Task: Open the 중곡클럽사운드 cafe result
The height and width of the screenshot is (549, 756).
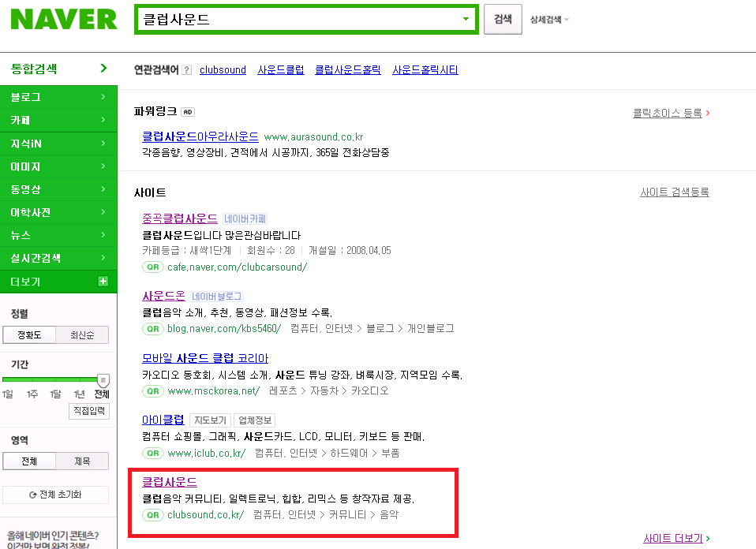Action: pos(180,218)
